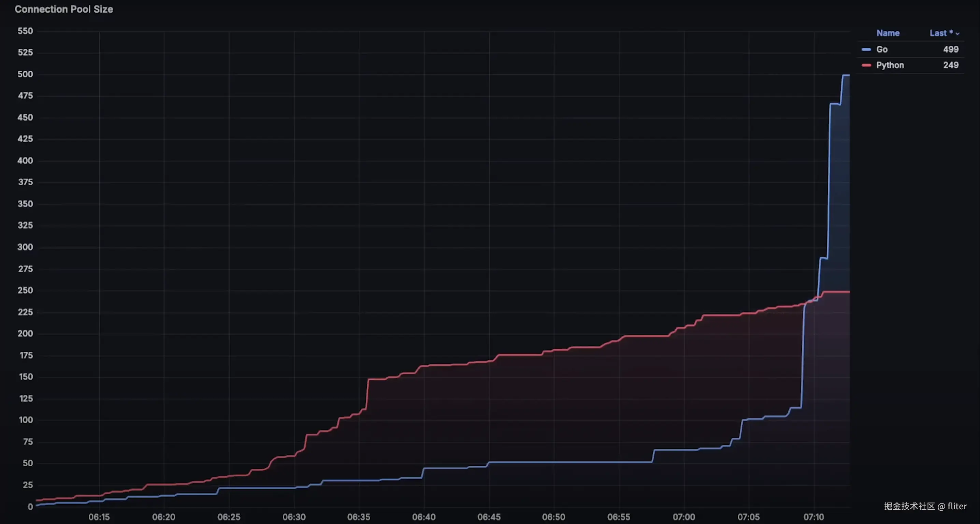Toggle Go series visibility via legend label

(x=882, y=49)
